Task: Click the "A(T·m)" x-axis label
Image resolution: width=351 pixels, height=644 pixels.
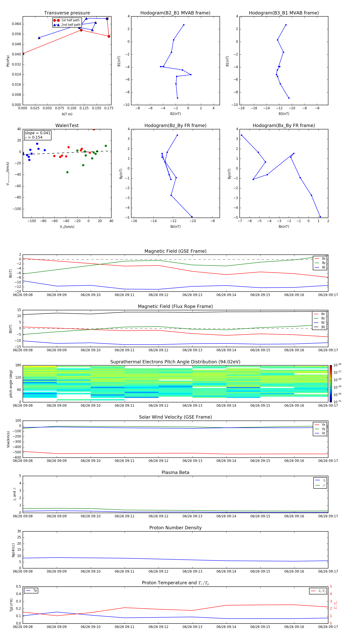Action: pyautogui.click(x=67, y=114)
